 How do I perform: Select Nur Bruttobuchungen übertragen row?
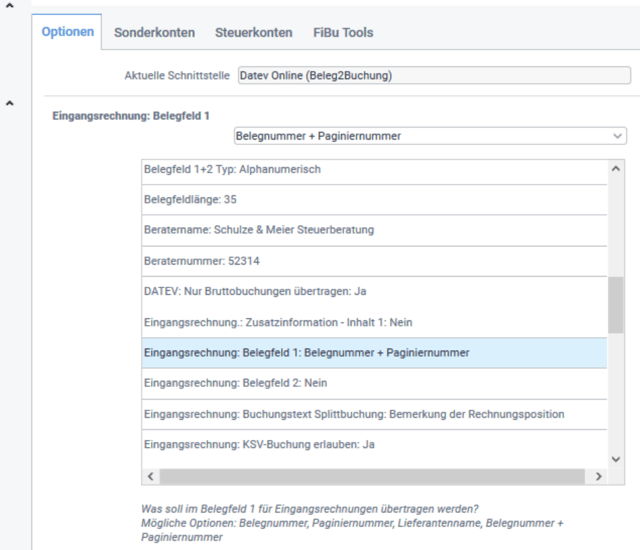pyautogui.click(x=374, y=291)
